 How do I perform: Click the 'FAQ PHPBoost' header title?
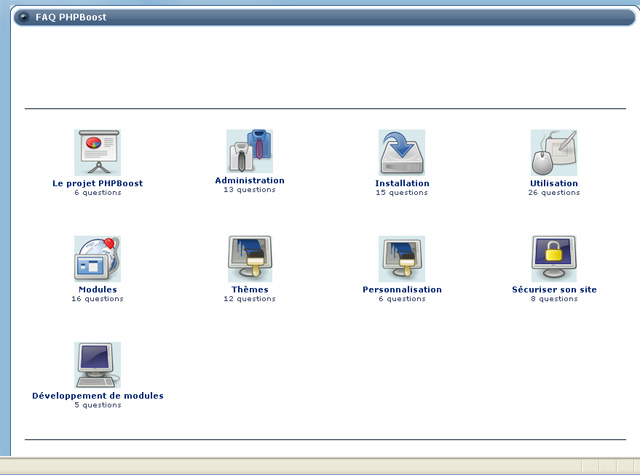pyautogui.click(x=70, y=17)
